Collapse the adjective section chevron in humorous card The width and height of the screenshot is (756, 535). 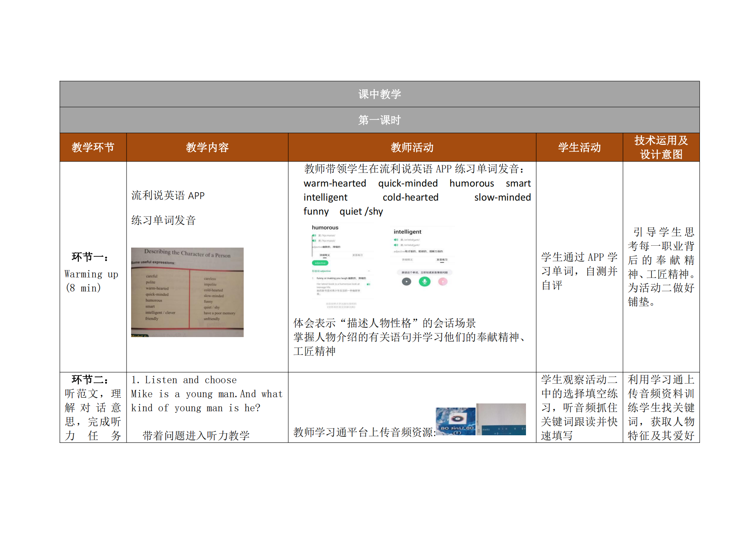coord(368,271)
